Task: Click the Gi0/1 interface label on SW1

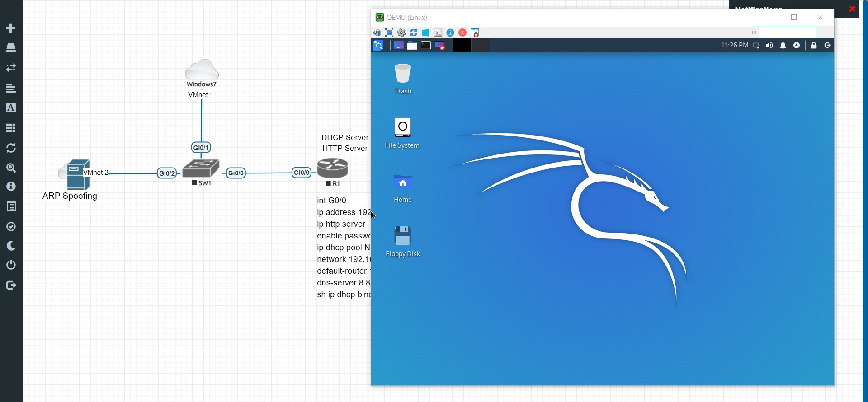Action: pyautogui.click(x=201, y=147)
